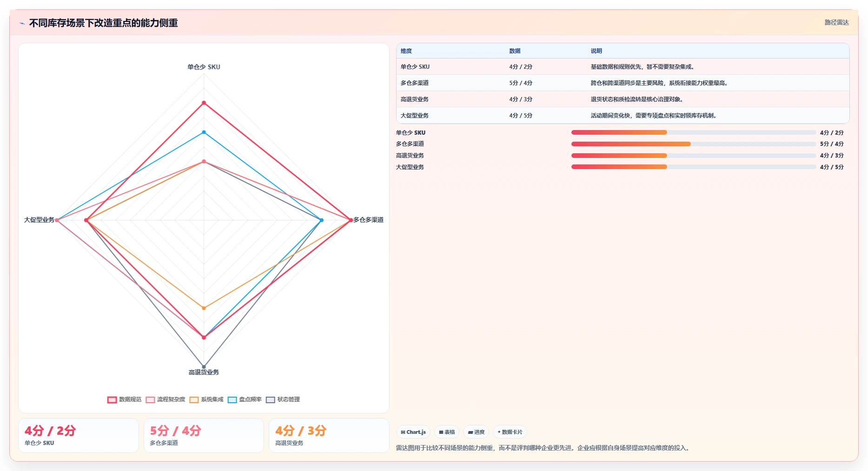
Task: Click blue data point on 单仓少 SKU axis
Action: click(204, 132)
